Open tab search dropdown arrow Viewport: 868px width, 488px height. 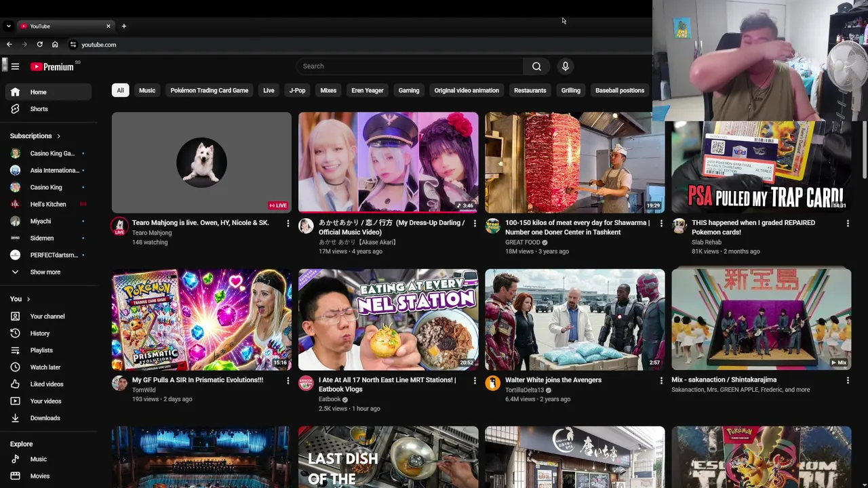[x=8, y=26]
